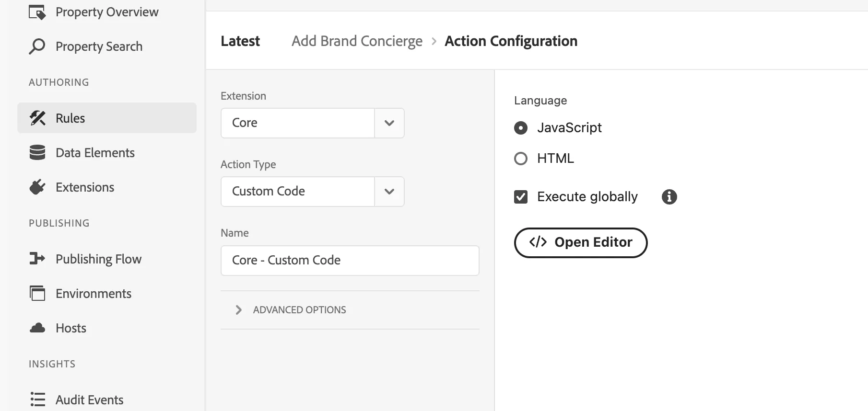This screenshot has width=868, height=411.
Task: Go back to Add Brand Concierge breadcrumb
Action: pos(357,41)
